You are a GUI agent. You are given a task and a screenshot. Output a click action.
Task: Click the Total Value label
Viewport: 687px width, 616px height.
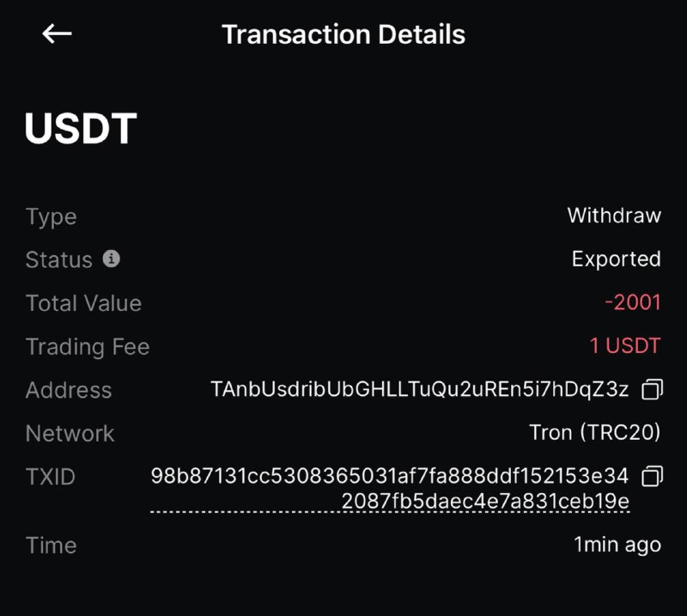(83, 303)
